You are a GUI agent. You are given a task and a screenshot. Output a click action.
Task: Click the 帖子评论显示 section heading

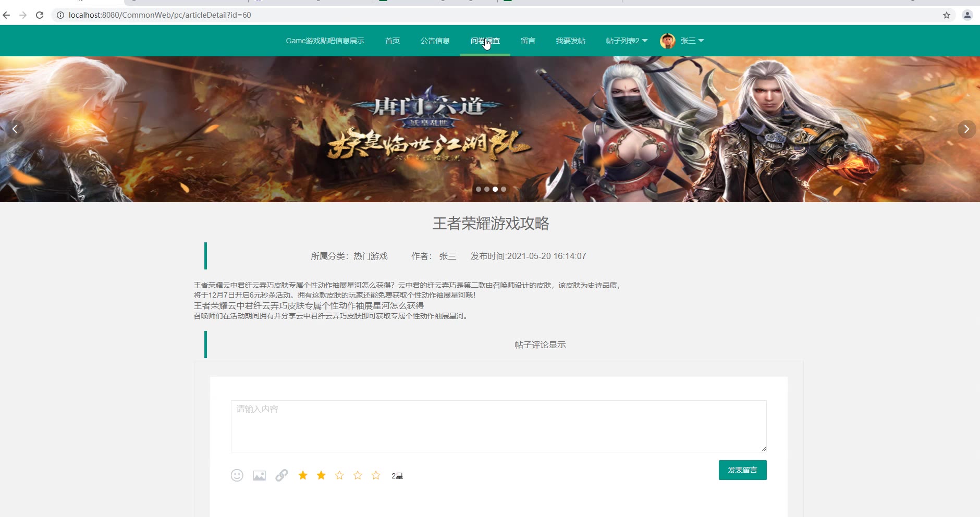pyautogui.click(x=540, y=345)
